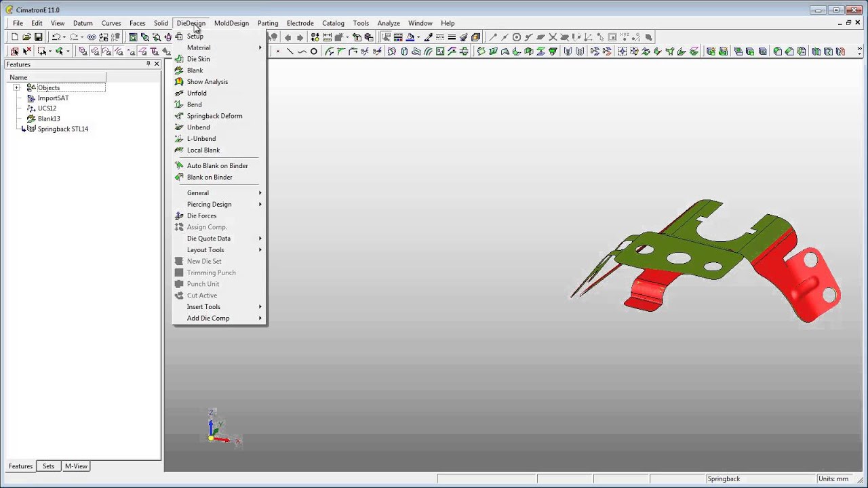The image size is (868, 488).
Task: Open the File menu
Action: (18, 23)
